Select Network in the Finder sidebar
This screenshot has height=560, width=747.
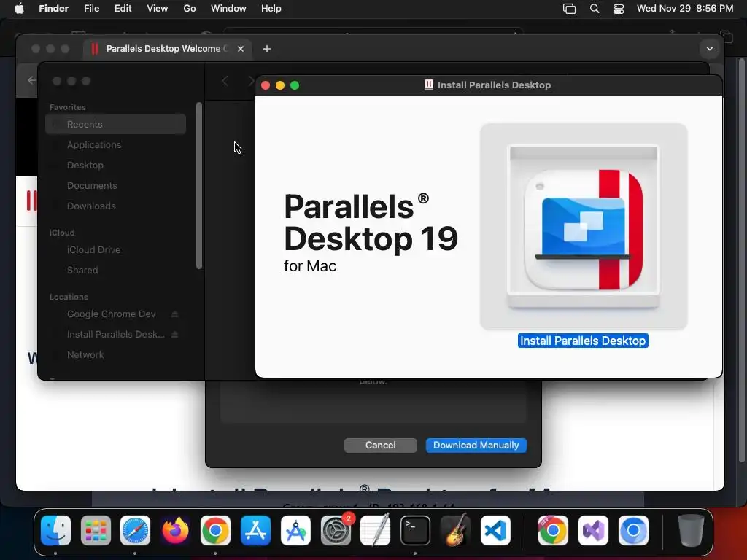[116, 355]
